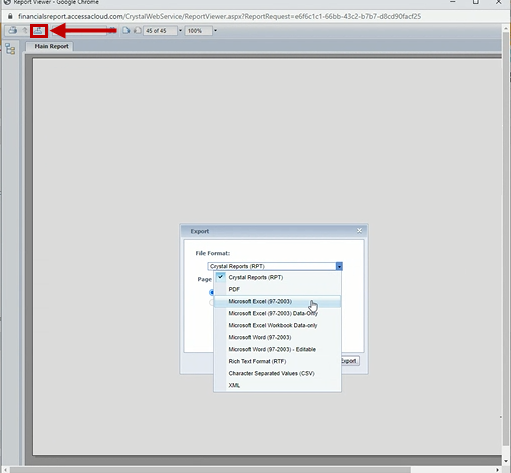Choose Microsoft Word (97-2003) format

pyautogui.click(x=278, y=337)
